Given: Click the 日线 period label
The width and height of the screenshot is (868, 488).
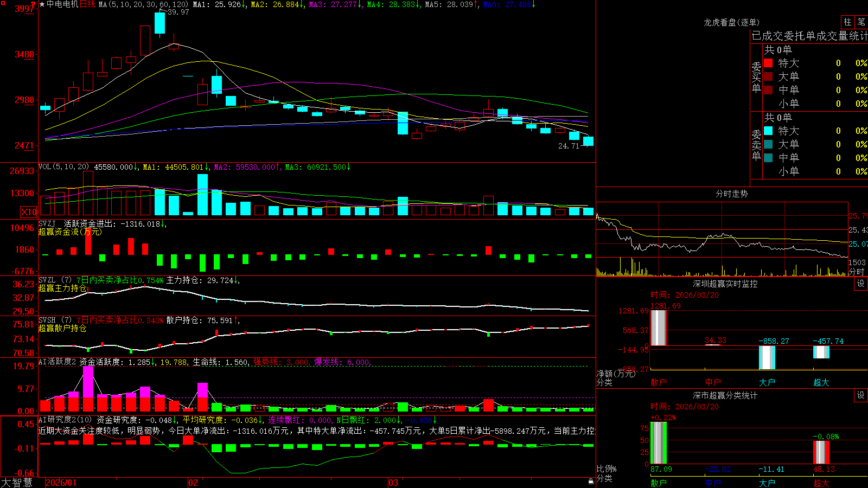Looking at the screenshot, I should tap(87, 4).
